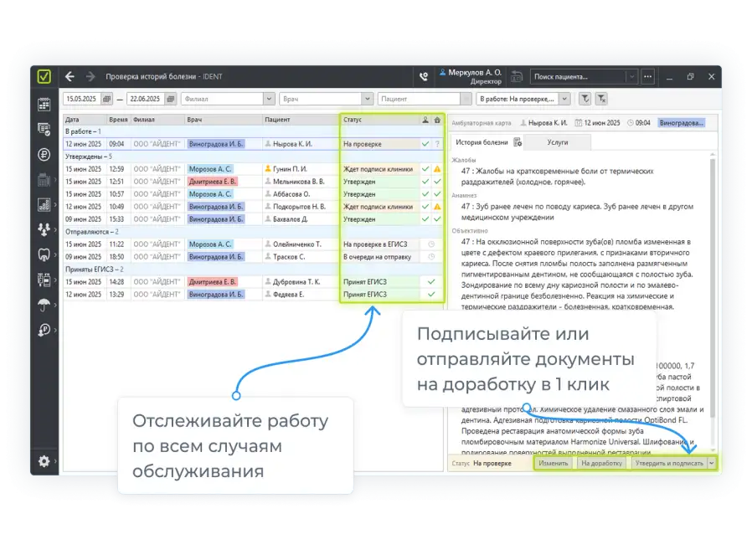Clear filters with the crossed funnel icon
This screenshot has height=560, width=752.
601,99
